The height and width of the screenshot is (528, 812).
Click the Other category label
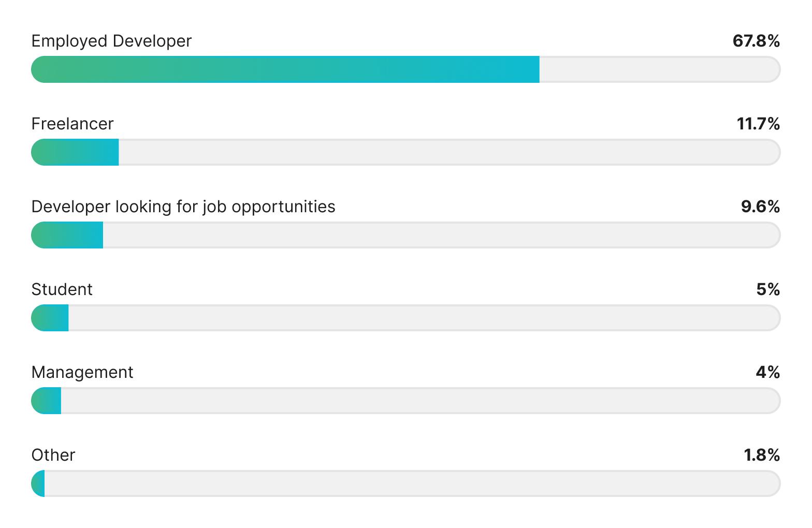53,455
